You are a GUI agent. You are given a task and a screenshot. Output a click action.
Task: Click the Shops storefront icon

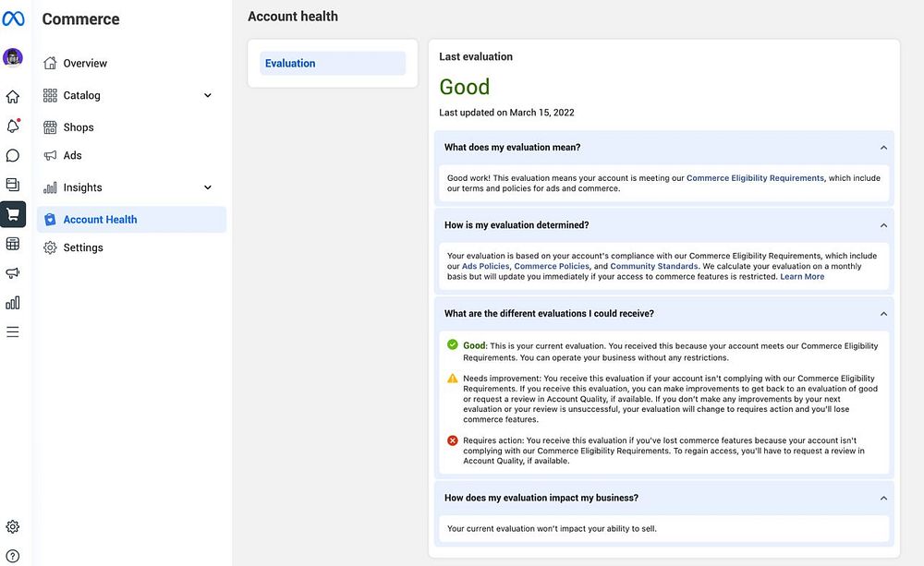50,127
